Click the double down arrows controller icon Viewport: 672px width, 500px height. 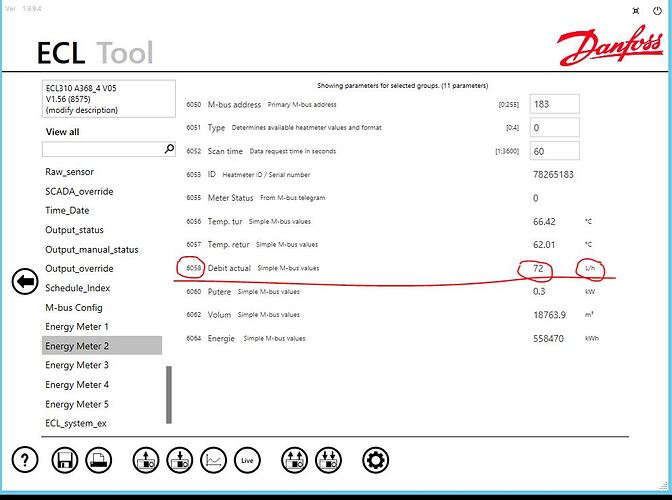[x=329, y=460]
